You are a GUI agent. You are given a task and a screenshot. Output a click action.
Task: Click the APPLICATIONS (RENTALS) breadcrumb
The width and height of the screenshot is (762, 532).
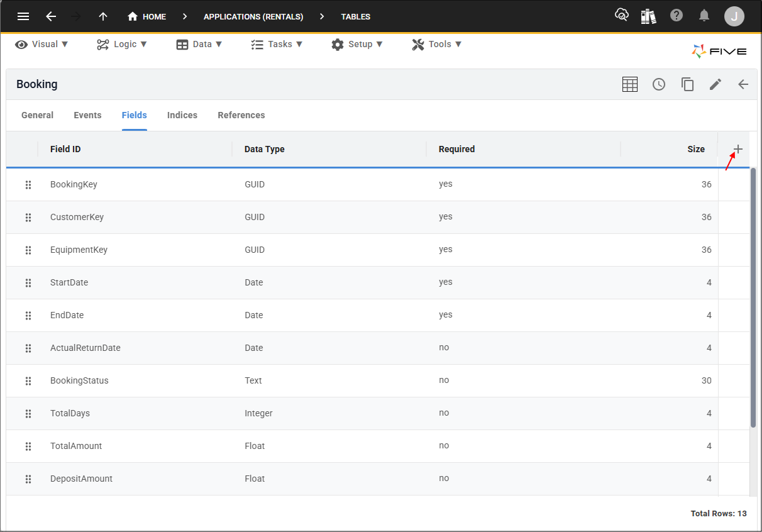click(x=253, y=17)
